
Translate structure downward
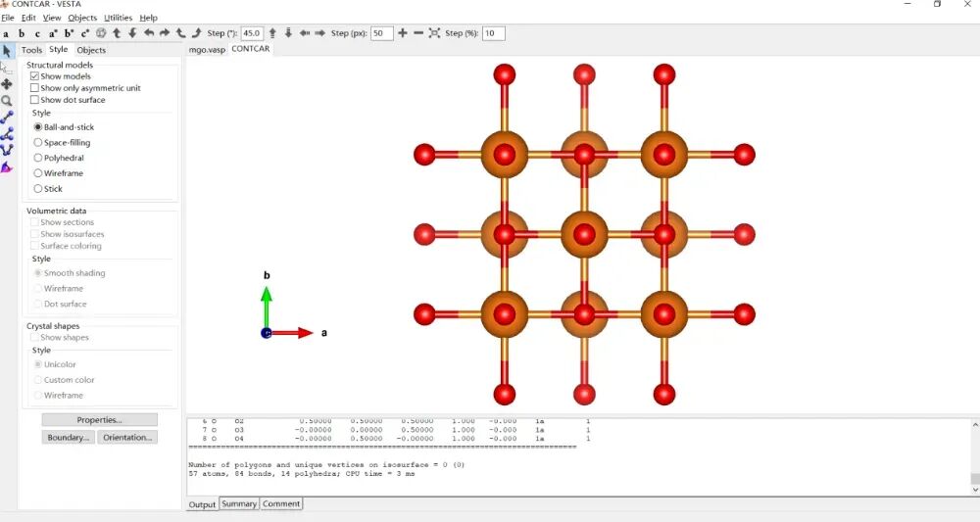[x=288, y=33]
